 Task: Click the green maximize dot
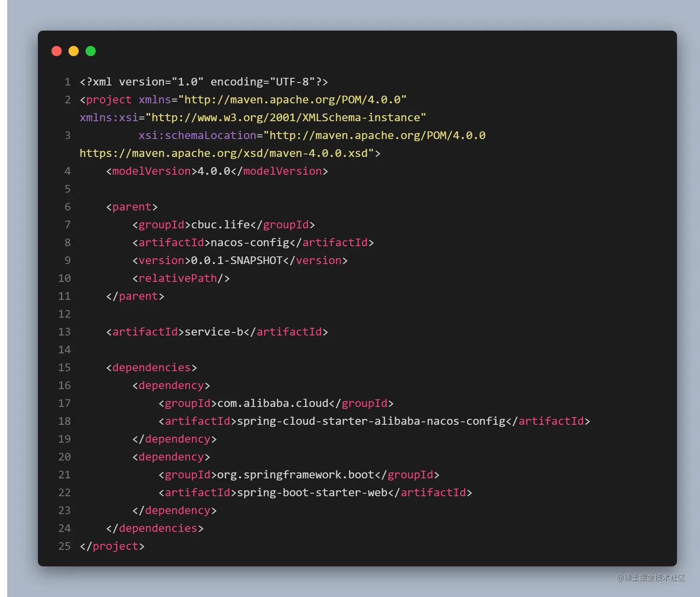coord(91,51)
